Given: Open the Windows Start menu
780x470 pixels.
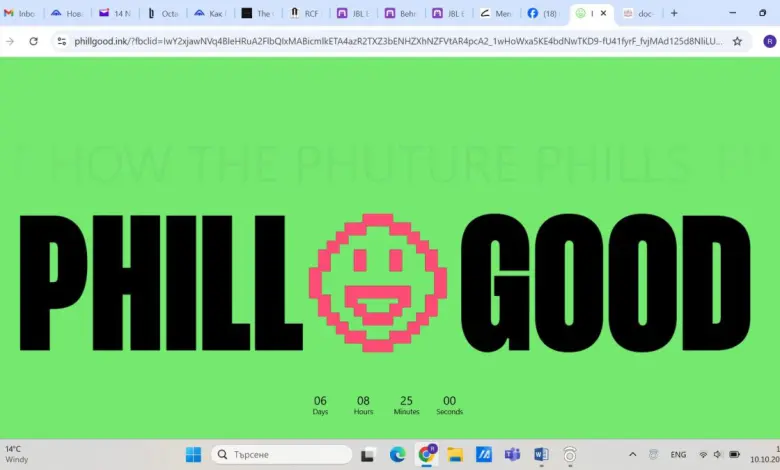Looking at the screenshot, I should pyautogui.click(x=193, y=454).
